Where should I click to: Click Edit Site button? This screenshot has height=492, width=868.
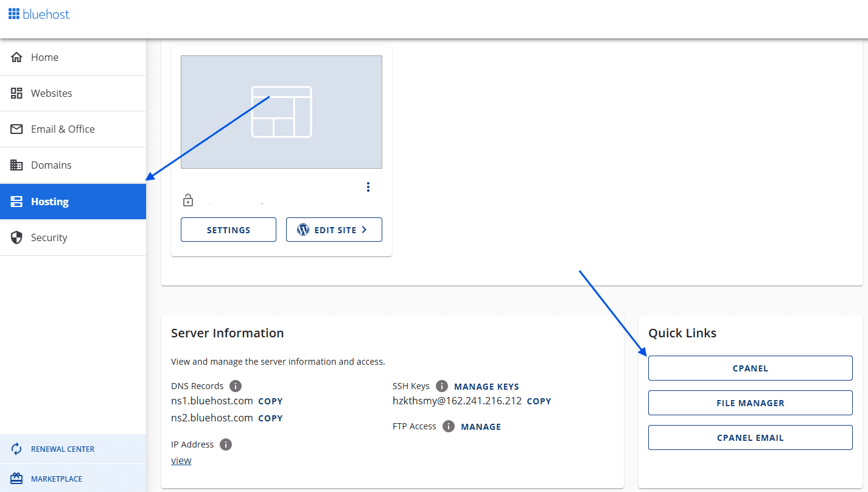[334, 230]
